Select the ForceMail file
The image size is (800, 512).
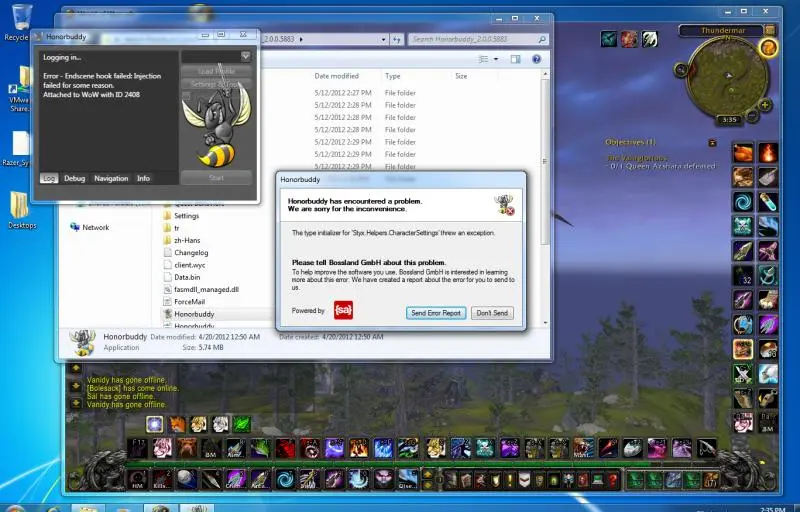click(x=189, y=301)
